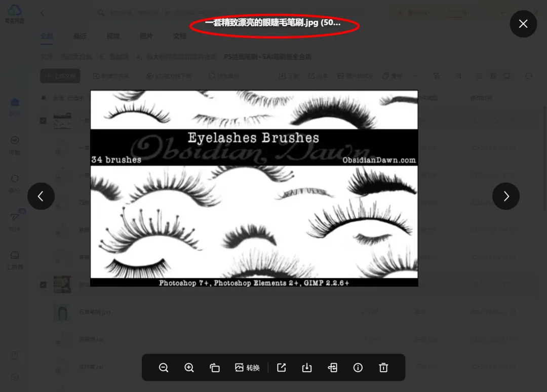Delete the image with the trash icon
Image resolution: width=547 pixels, height=392 pixels.
[x=383, y=368]
